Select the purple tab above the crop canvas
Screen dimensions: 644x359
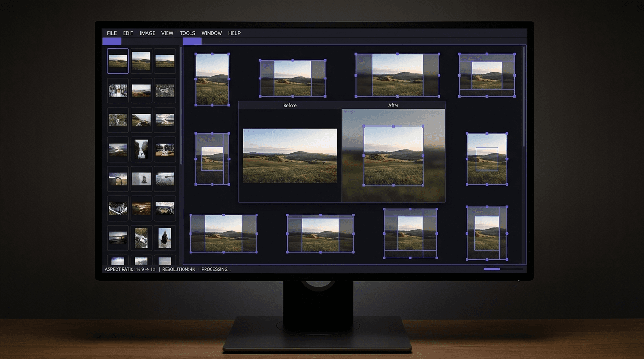tap(192, 41)
